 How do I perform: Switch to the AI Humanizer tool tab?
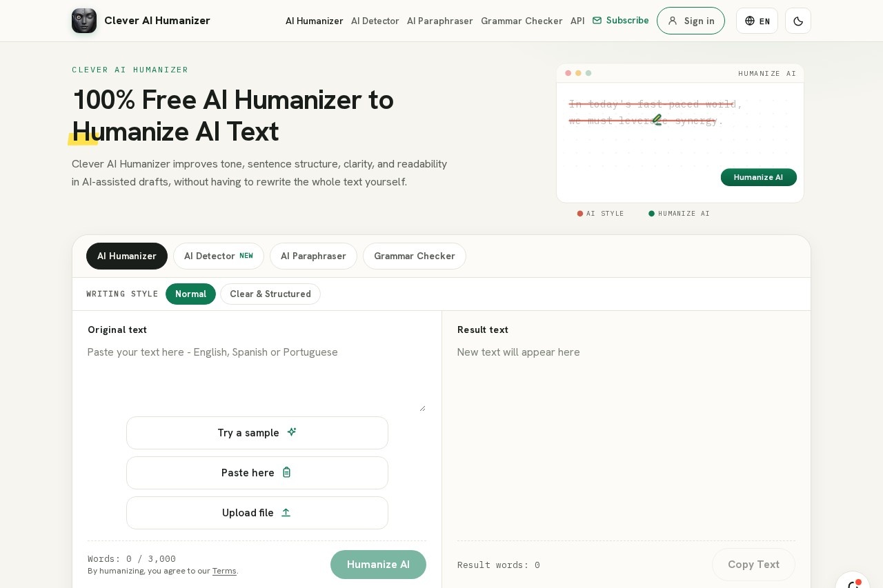point(127,256)
